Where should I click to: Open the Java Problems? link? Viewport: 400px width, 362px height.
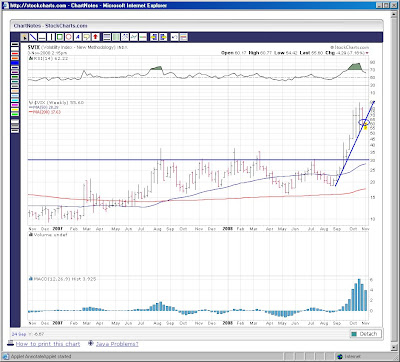tap(117, 344)
